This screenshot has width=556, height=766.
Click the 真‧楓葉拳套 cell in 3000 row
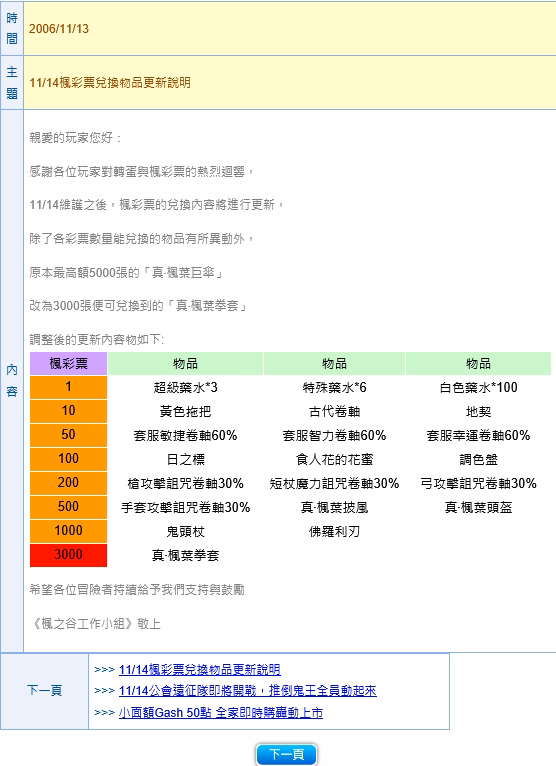[186, 555]
